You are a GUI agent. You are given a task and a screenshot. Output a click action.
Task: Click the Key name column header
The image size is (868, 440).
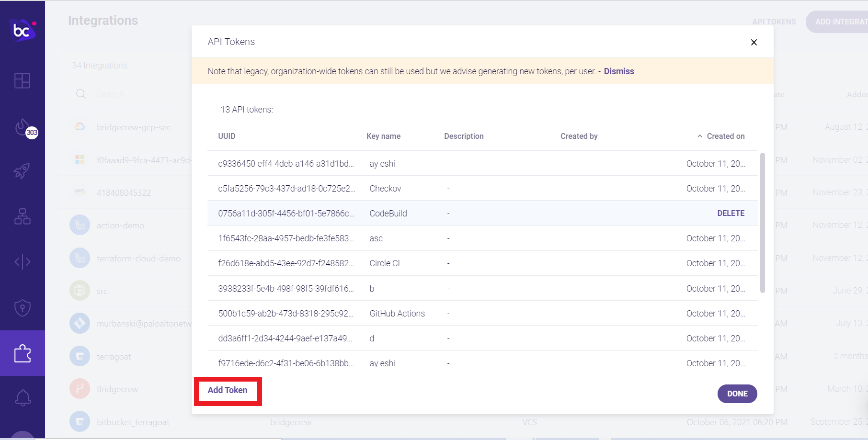[x=383, y=136]
